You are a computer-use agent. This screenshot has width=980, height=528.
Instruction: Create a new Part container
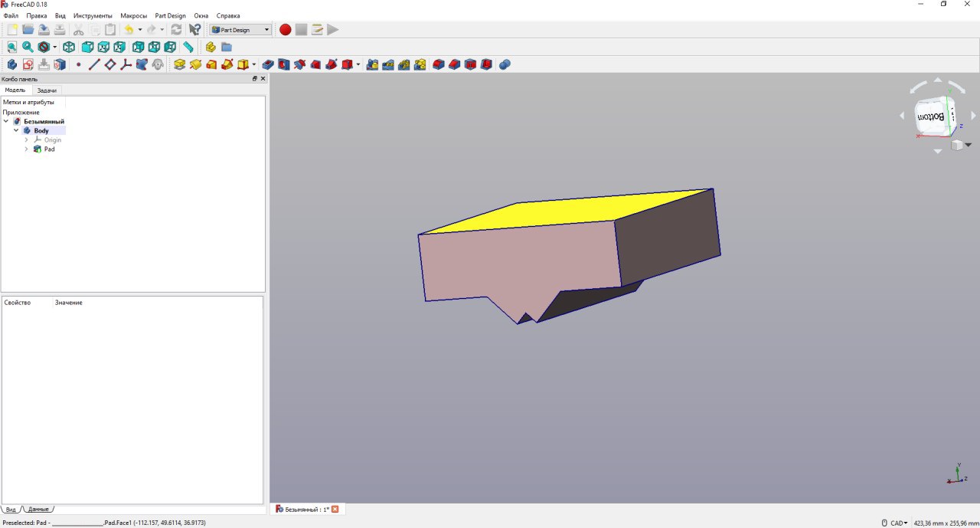(211, 47)
